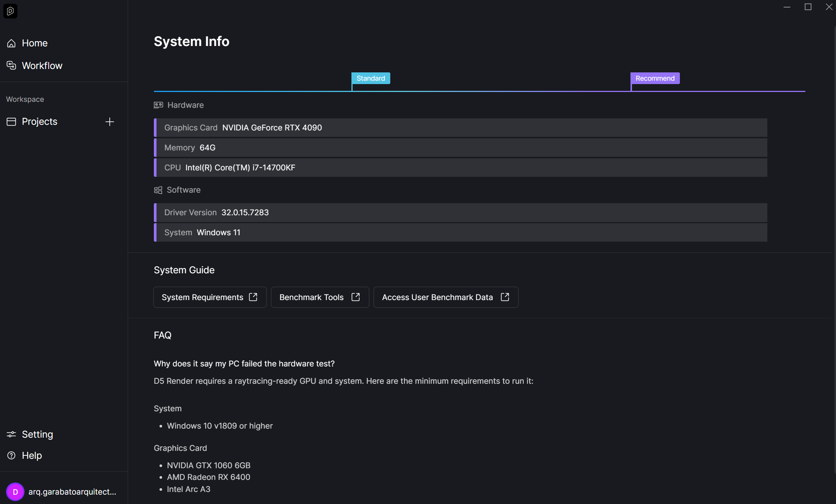Open the Setting sliders icon
Viewport: 836px width, 504px height.
pos(11,434)
